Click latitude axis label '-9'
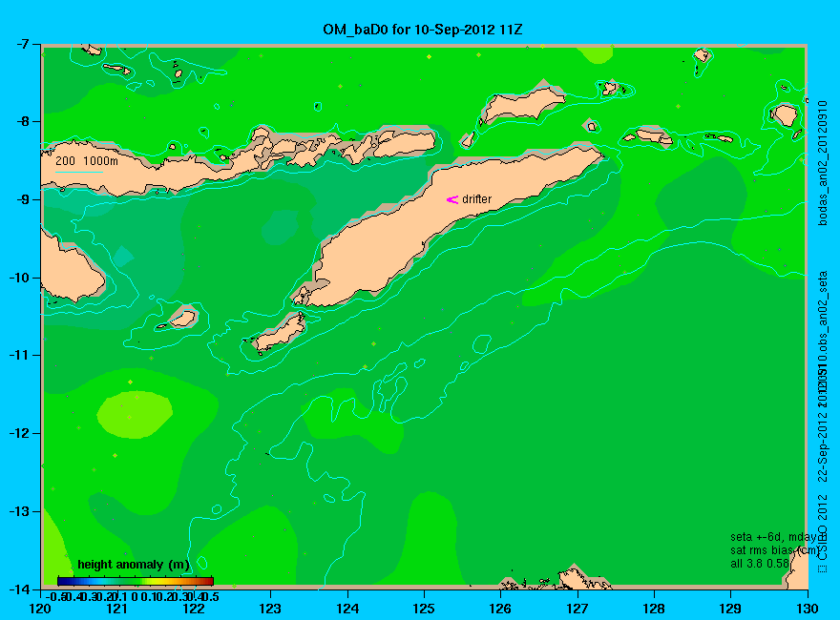The image size is (840, 620). pyautogui.click(x=21, y=199)
